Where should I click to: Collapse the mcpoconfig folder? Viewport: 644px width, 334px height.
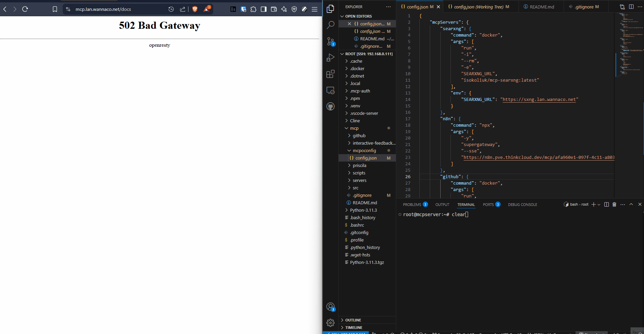(x=367, y=151)
